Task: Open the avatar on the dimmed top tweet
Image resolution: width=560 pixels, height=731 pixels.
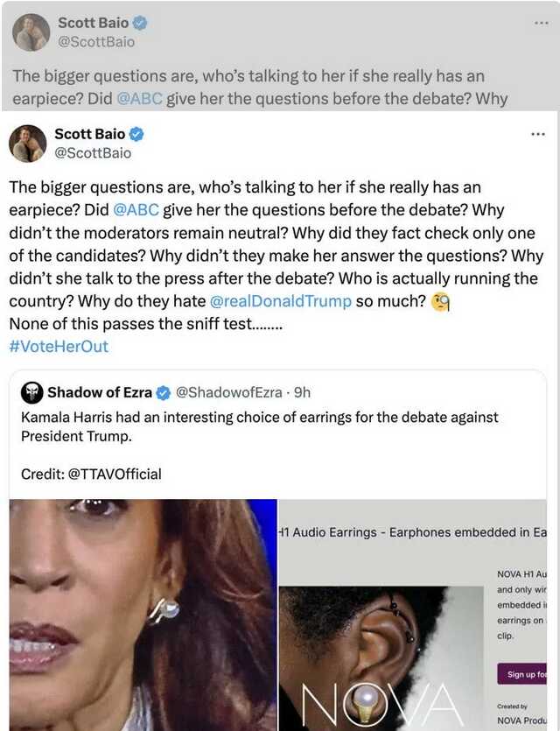Action: click(x=31, y=32)
